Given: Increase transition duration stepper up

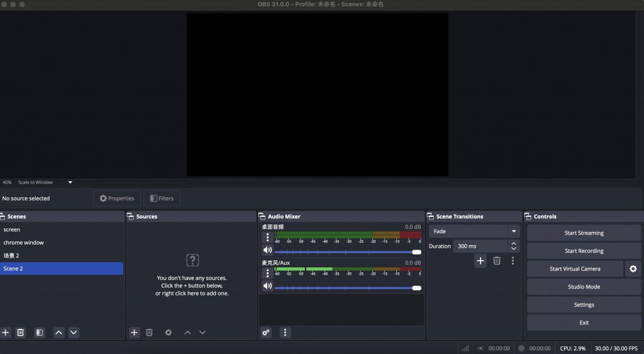Looking at the screenshot, I should tap(513, 243).
